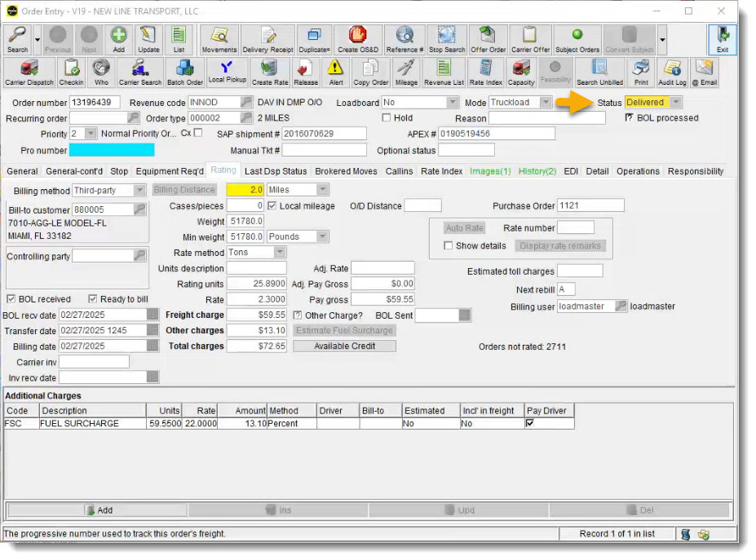The width and height of the screenshot is (756, 560).
Task: Open the Mileage tool
Action: pyautogui.click(x=406, y=73)
